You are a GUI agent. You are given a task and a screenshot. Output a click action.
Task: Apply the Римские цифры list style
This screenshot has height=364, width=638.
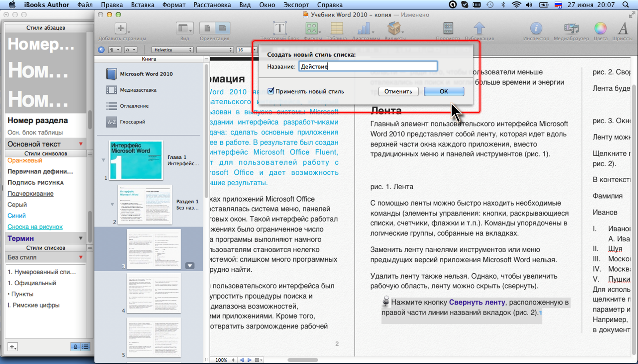tap(34, 305)
